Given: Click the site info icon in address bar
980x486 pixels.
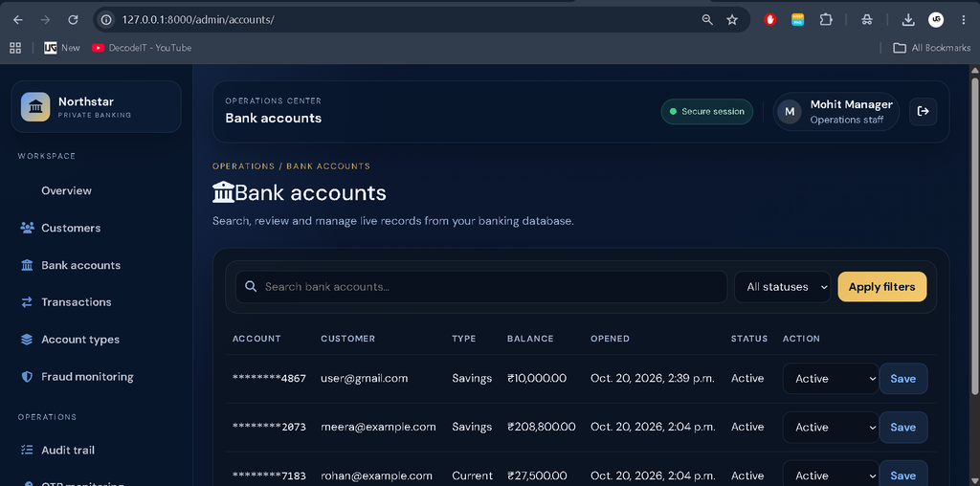Looking at the screenshot, I should click(x=107, y=20).
